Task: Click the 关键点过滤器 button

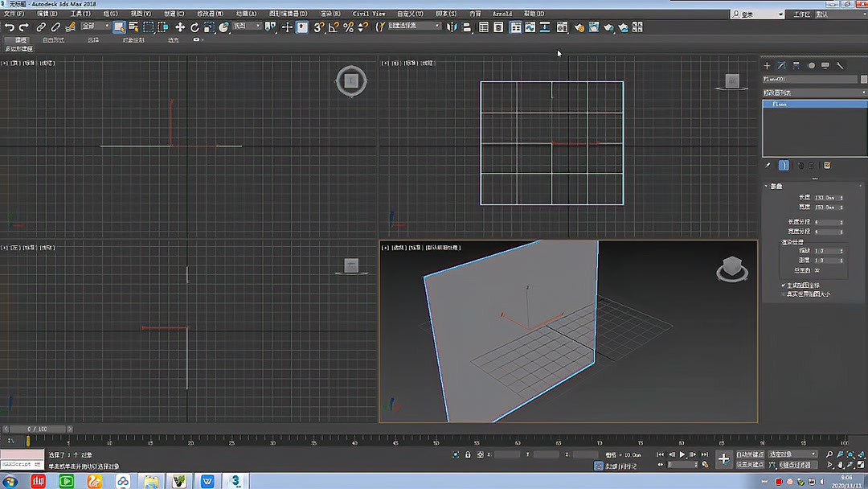Action: (796, 465)
